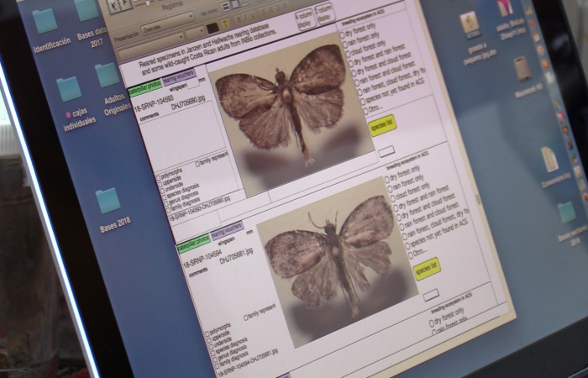Open the Bases datos 2017 folder
Image resolution: width=588 pixels, height=378 pixels.
(x=87, y=11)
